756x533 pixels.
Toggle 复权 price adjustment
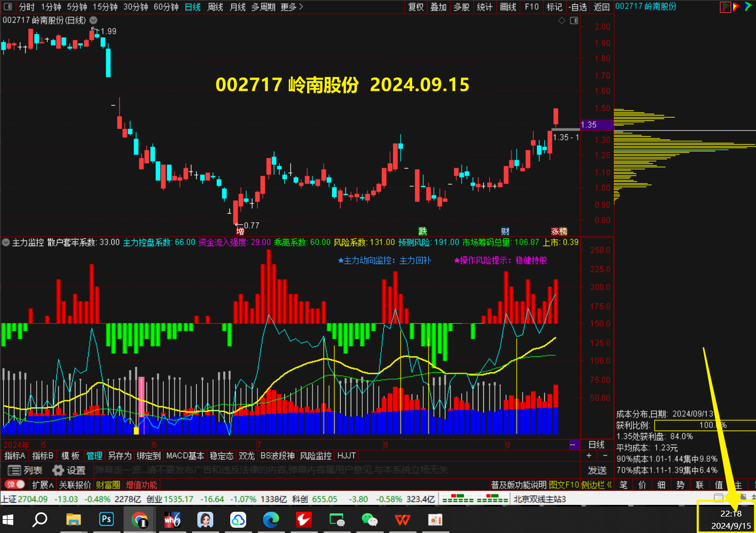[x=416, y=7]
